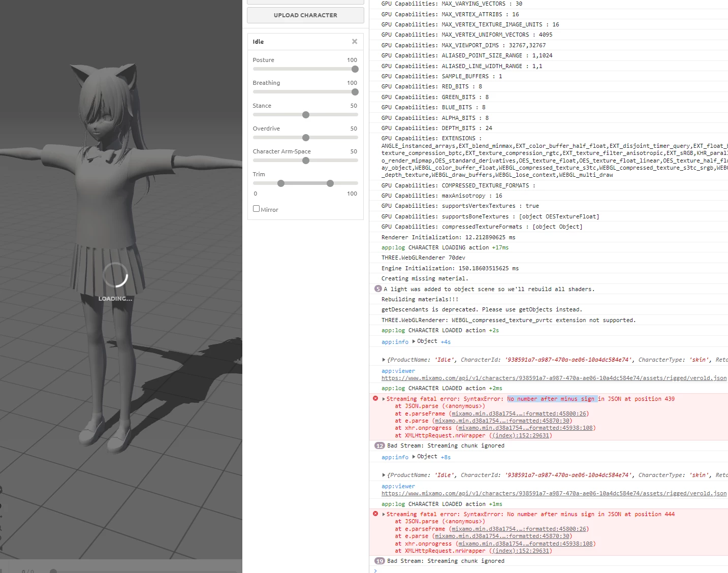Expand the Object entry marked +8s
Screen dimensions: 728x573
414,457
